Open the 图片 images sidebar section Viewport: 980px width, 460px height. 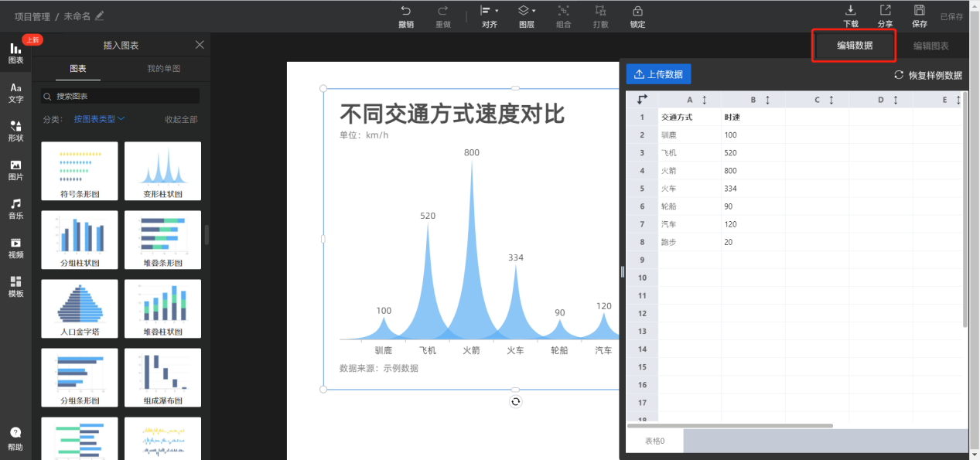coord(15,170)
